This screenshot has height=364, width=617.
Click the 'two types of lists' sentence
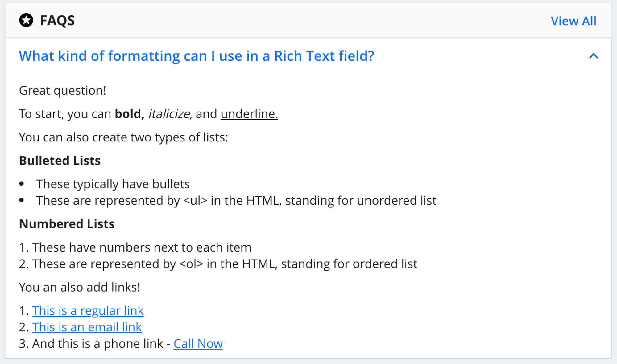[x=123, y=137]
